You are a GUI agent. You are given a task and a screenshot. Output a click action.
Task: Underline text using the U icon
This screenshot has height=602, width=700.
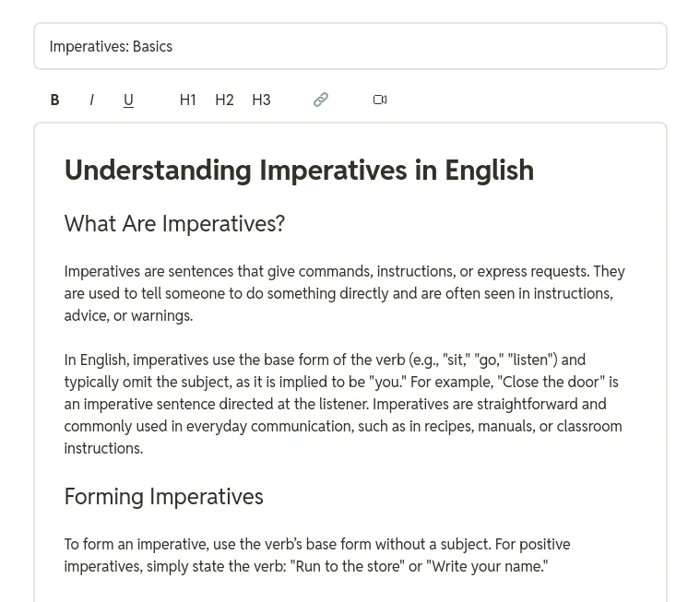point(128,100)
